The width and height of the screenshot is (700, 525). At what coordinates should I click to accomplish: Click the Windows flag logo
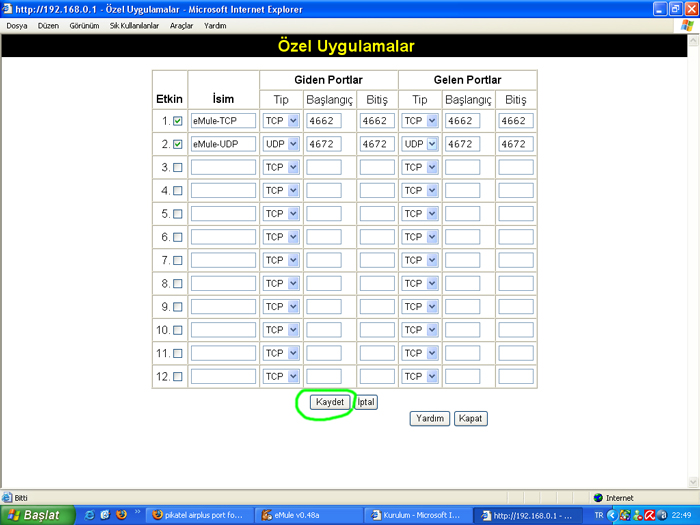click(687, 25)
